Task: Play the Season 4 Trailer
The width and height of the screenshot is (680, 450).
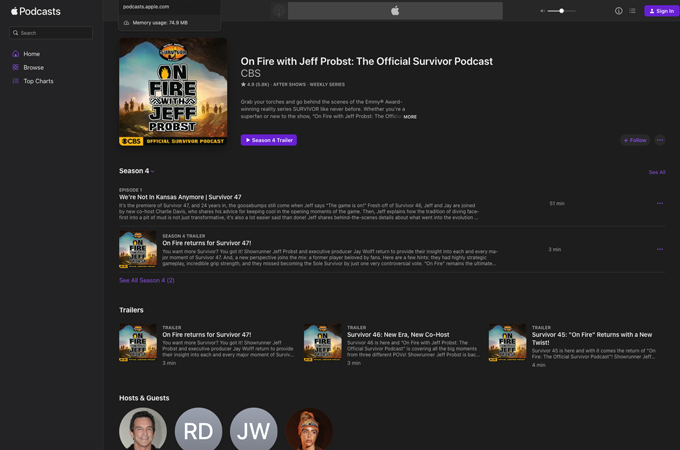Action: pos(269,140)
